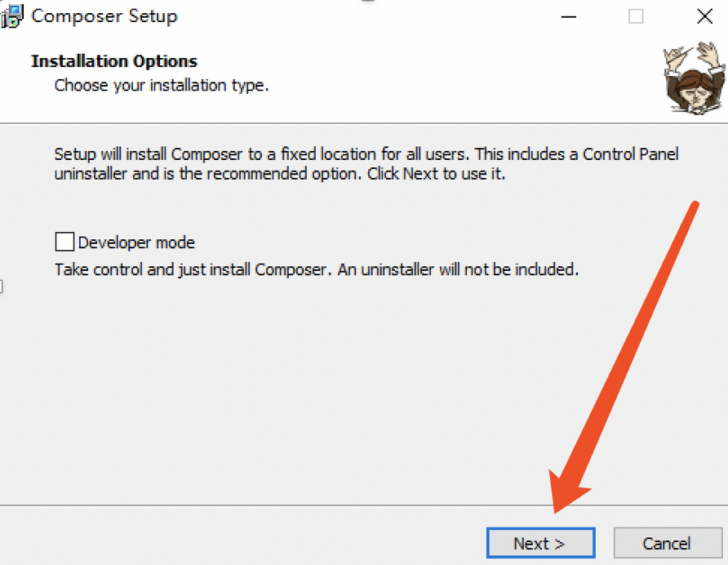Click the 'Take control and just install' note

(x=317, y=269)
